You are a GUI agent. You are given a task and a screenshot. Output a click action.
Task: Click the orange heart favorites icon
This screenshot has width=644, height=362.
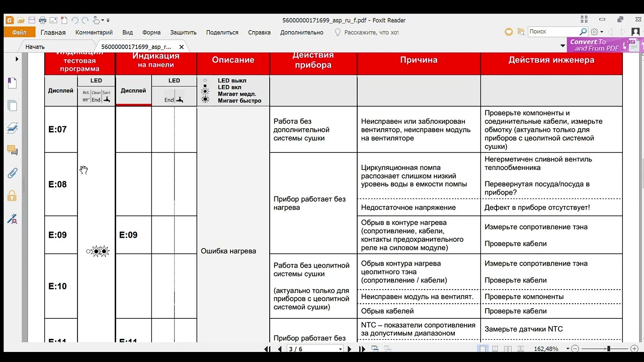point(509,32)
